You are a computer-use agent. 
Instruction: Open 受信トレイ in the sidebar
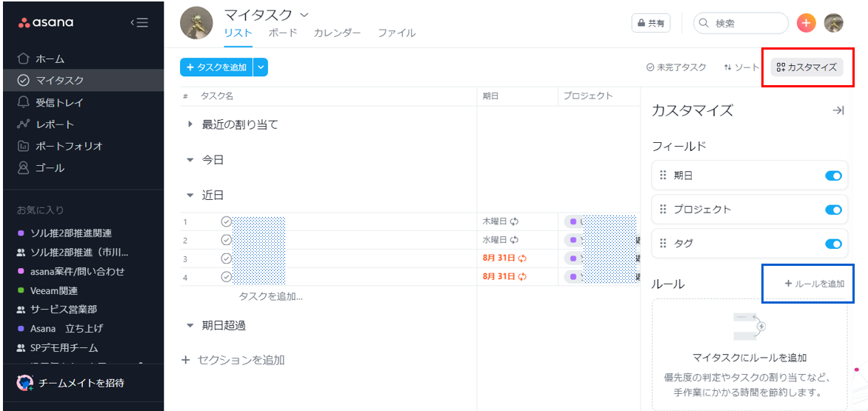click(x=83, y=102)
